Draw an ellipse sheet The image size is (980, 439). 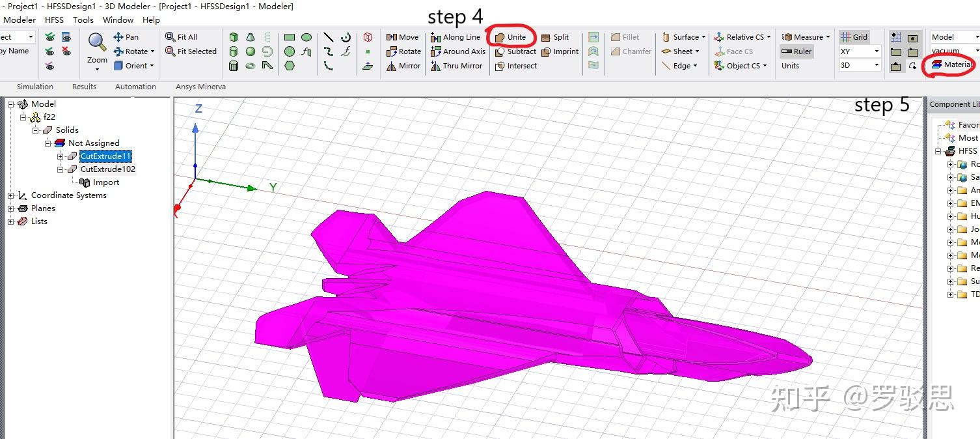(x=306, y=37)
